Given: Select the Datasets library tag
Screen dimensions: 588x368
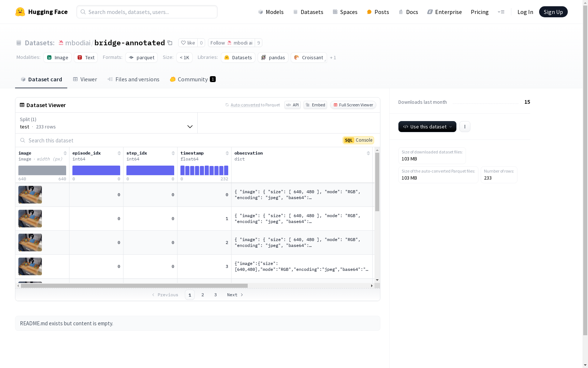Looking at the screenshot, I should click(238, 57).
